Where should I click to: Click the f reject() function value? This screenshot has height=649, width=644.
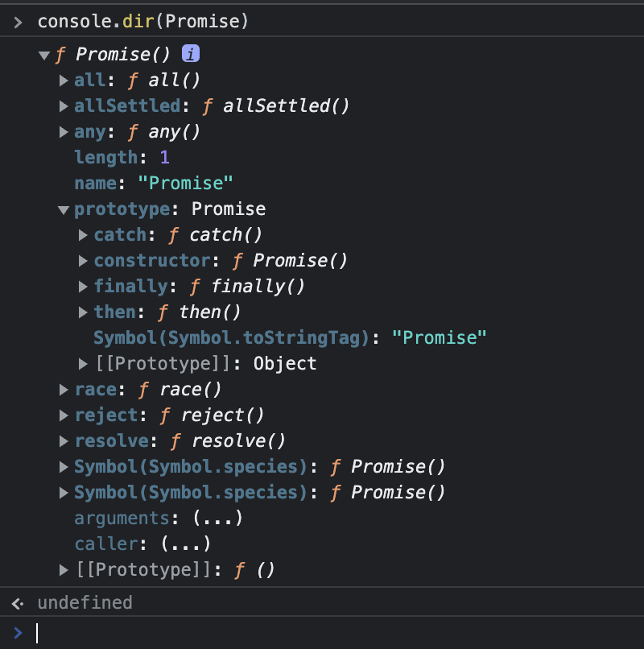212,415
